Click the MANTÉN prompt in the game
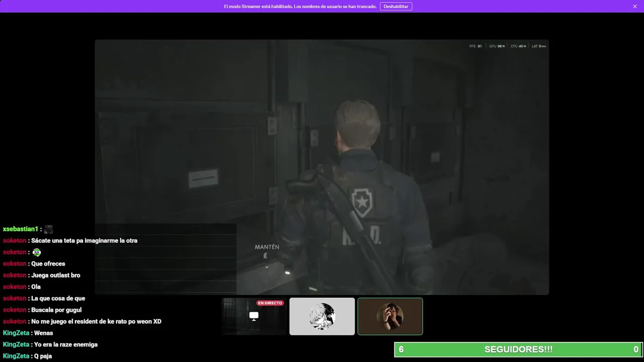Viewport: 644px width, 362px height. pos(267,247)
